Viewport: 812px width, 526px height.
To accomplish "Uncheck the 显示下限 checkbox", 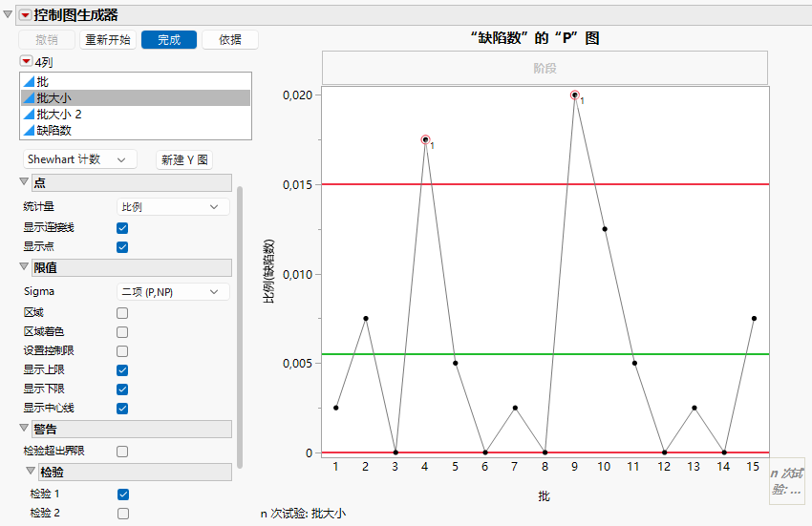I will click(x=122, y=389).
